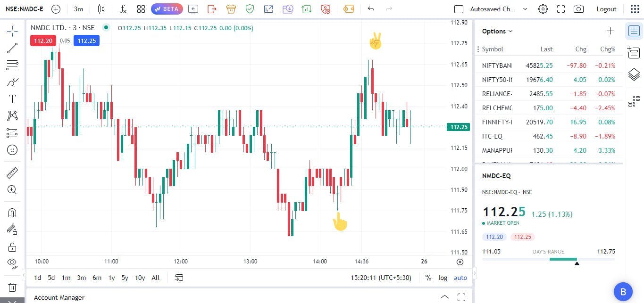
Task: Click the round blue B button
Action: click(623, 292)
